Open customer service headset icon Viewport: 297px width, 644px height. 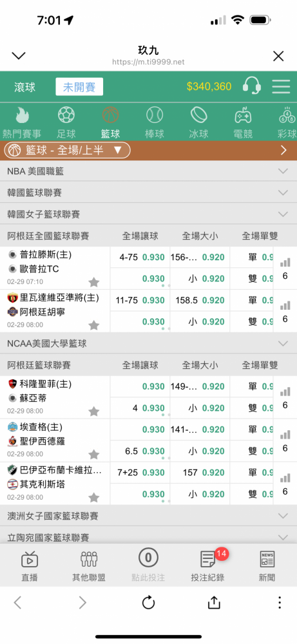pos(252,86)
